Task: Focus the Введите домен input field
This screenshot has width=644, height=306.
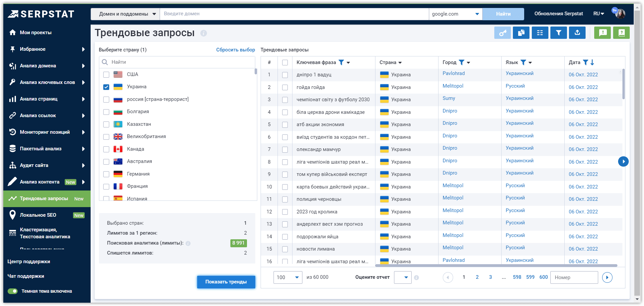Action: point(294,14)
